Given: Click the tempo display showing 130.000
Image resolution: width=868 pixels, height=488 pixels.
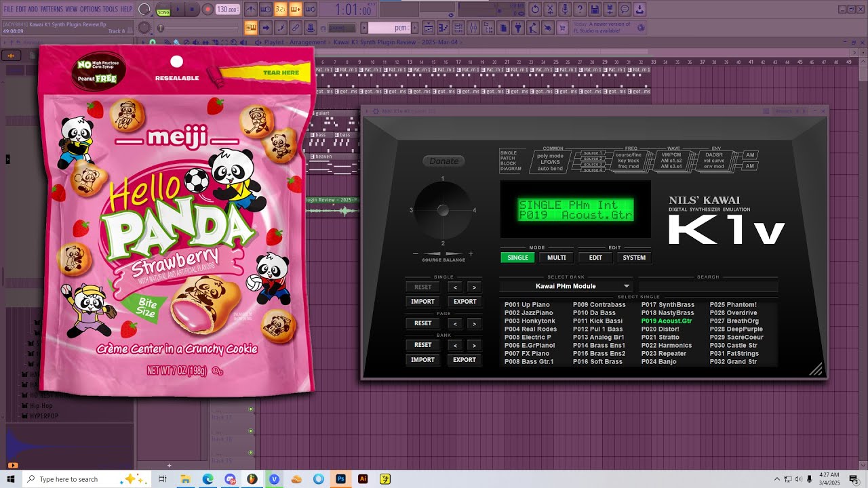Looking at the screenshot, I should pos(227,9).
